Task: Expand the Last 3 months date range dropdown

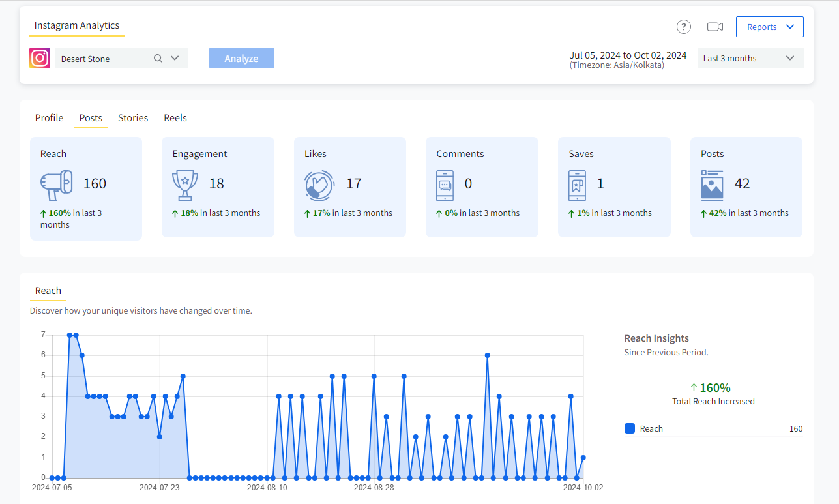Action: [750, 58]
